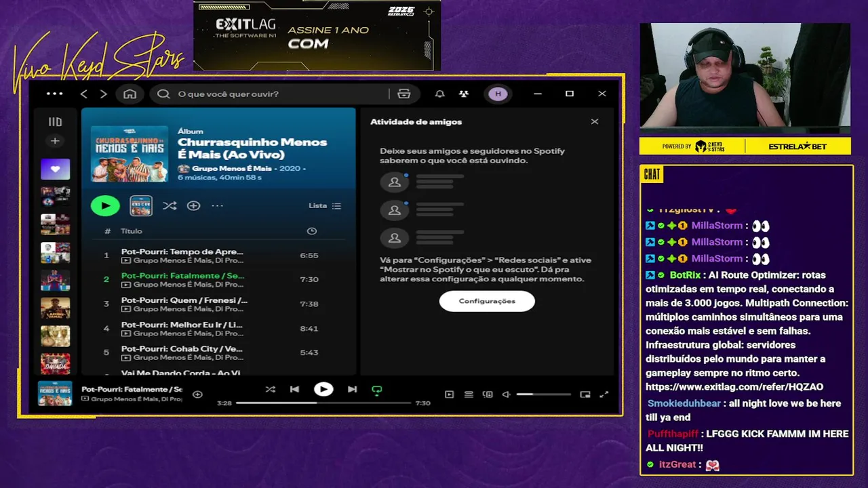Skip to the next track
Image resolution: width=868 pixels, height=488 pixels.
click(352, 389)
